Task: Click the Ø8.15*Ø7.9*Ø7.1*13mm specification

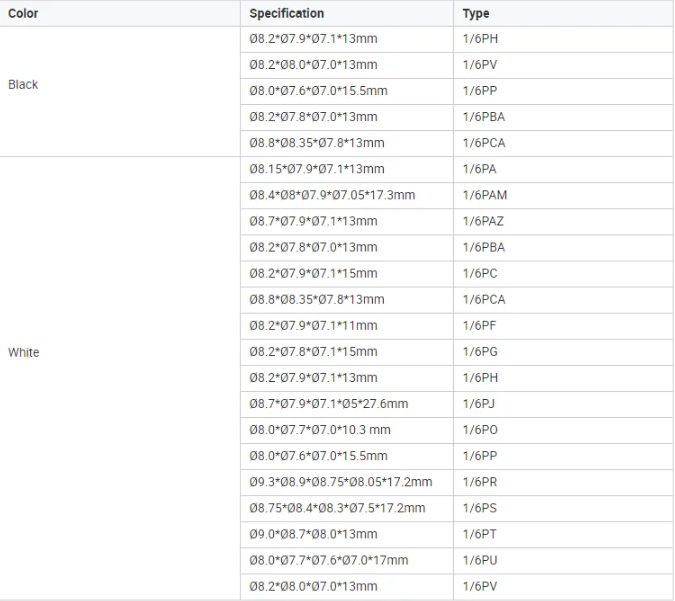Action: [317, 169]
